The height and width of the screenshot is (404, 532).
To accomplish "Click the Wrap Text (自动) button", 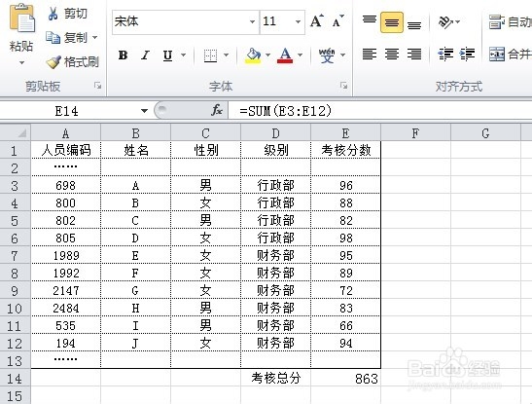I will click(510, 21).
